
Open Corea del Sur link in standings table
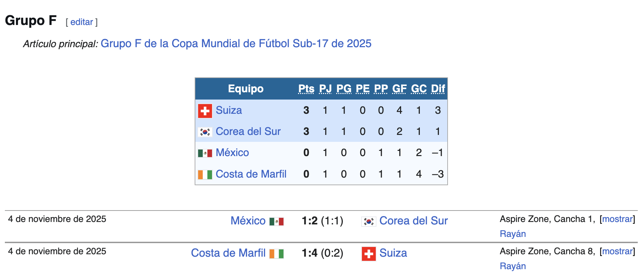click(248, 131)
